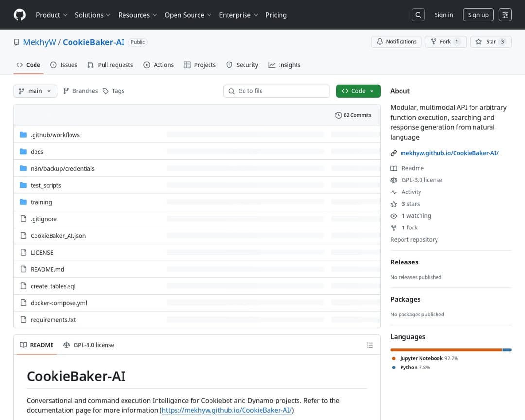The width and height of the screenshot is (525, 420).
Task: Open the search magnifier button
Action: (418, 15)
